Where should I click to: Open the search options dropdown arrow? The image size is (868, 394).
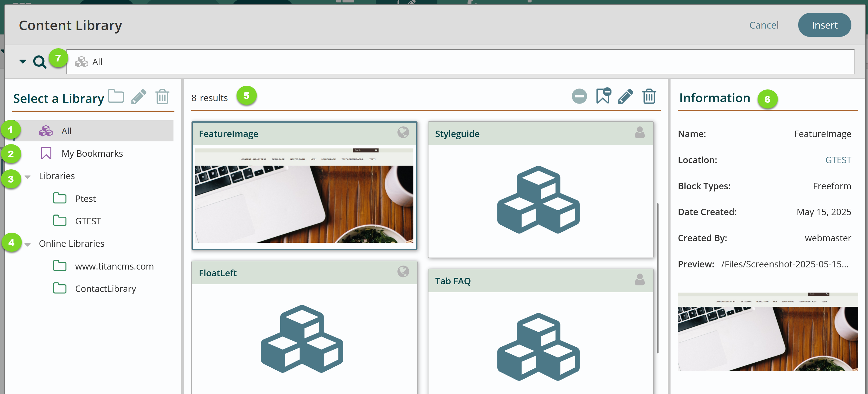click(x=22, y=61)
